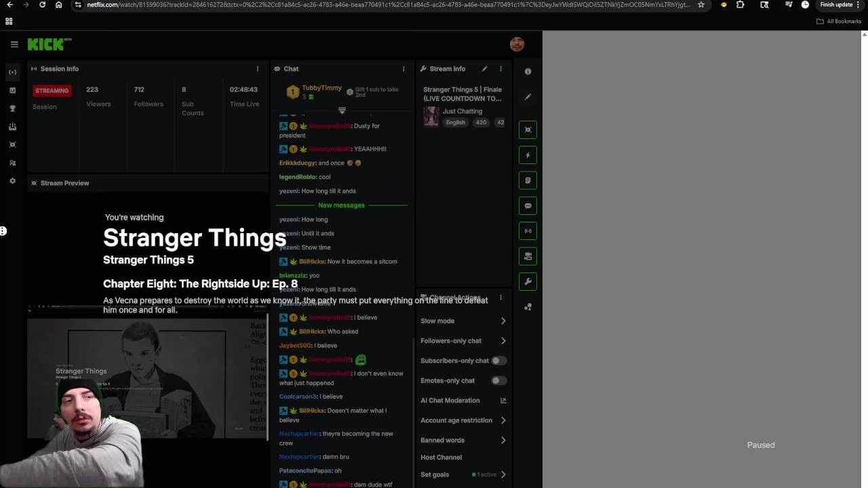The image size is (868, 488).
Task: Go back with browser back arrow
Action: (x=9, y=5)
